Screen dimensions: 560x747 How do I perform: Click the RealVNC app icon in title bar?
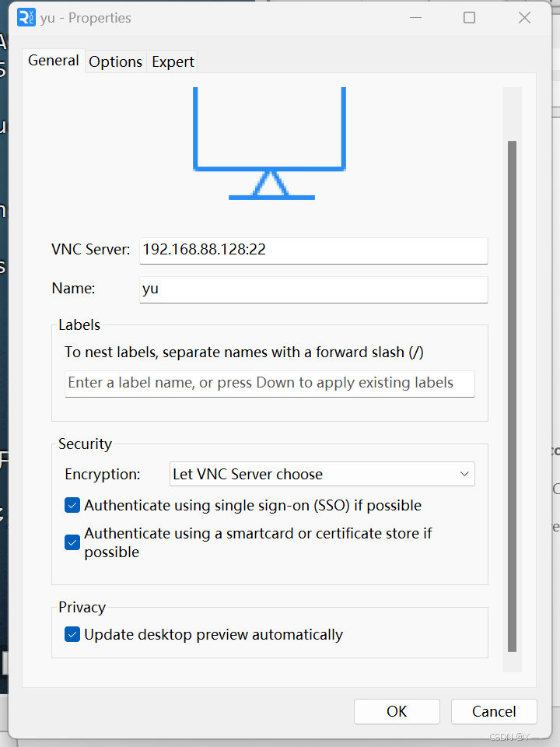[26, 17]
